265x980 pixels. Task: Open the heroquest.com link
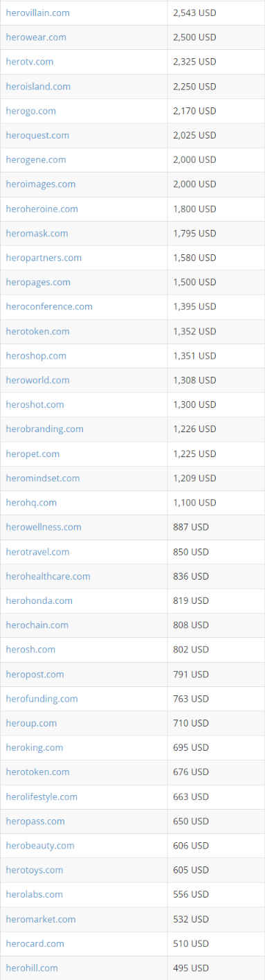(x=37, y=135)
